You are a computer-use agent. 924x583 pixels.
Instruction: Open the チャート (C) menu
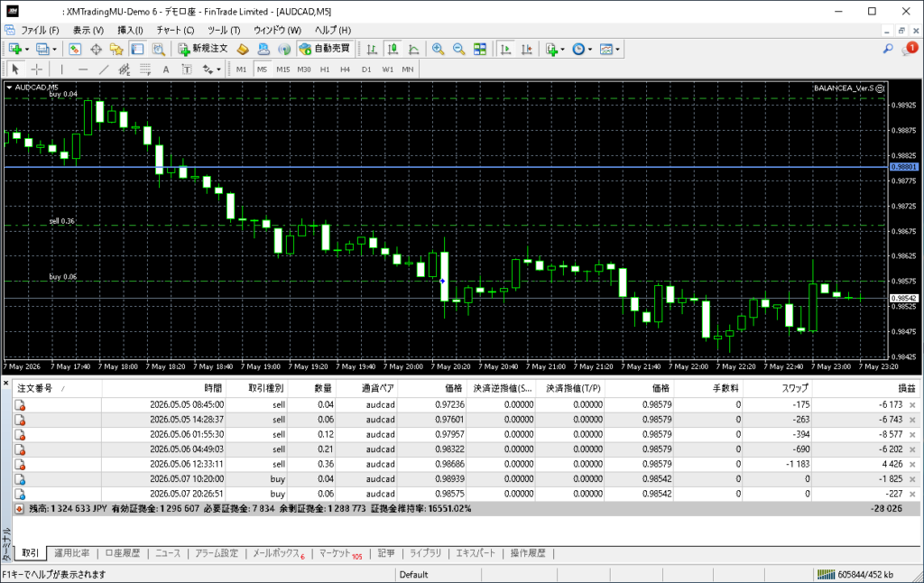[175, 30]
